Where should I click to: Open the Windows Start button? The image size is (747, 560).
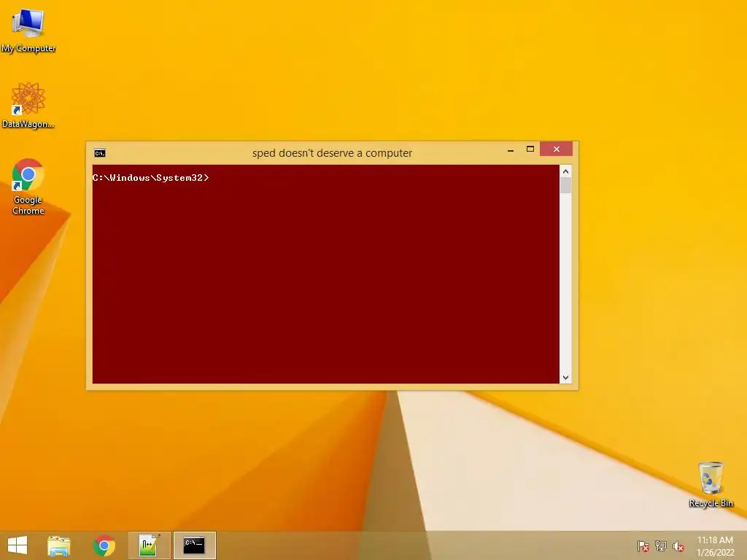click(18, 545)
